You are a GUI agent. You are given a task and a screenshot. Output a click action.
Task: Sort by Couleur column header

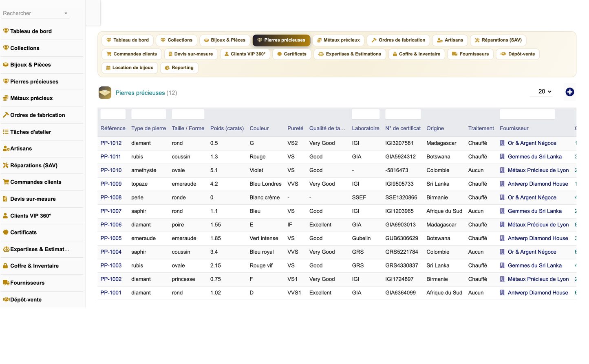click(259, 128)
